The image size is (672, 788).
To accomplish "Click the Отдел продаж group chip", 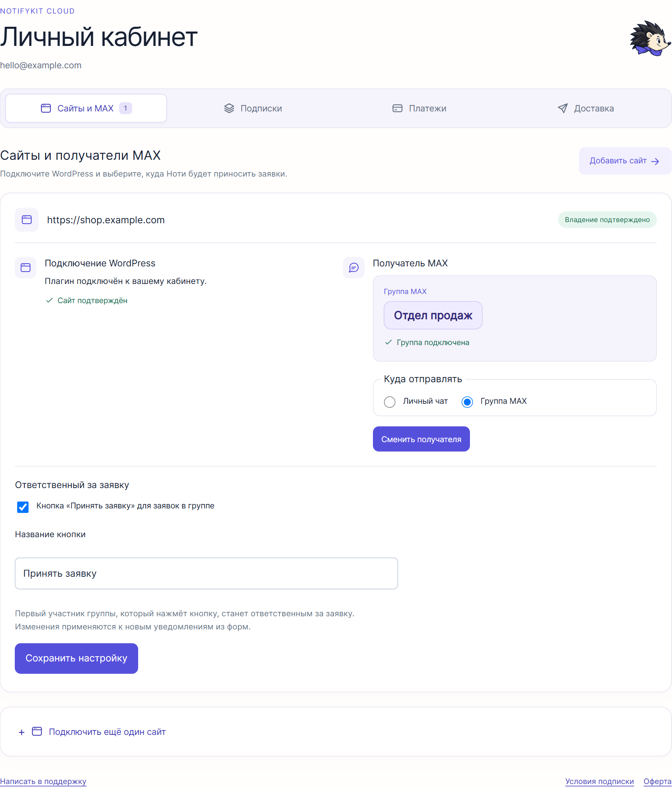I will pyautogui.click(x=433, y=315).
